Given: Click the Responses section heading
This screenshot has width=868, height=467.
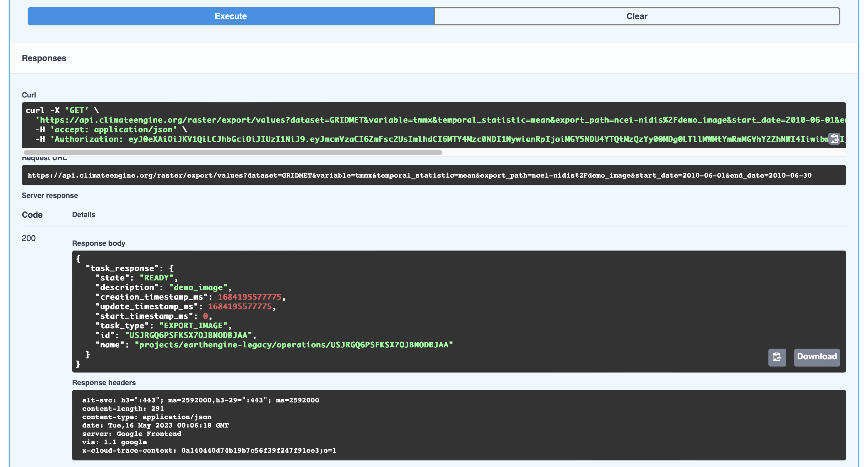Looking at the screenshot, I should coord(44,58).
